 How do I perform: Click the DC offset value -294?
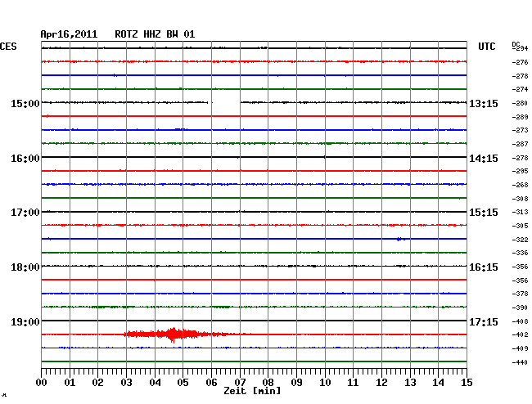(x=520, y=48)
